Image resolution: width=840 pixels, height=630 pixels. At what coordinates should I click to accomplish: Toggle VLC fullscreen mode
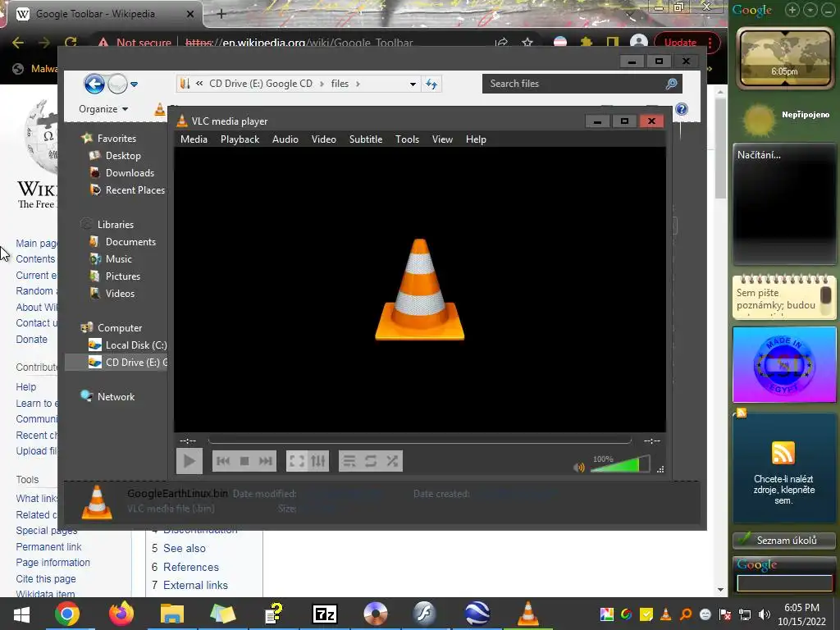tap(297, 461)
